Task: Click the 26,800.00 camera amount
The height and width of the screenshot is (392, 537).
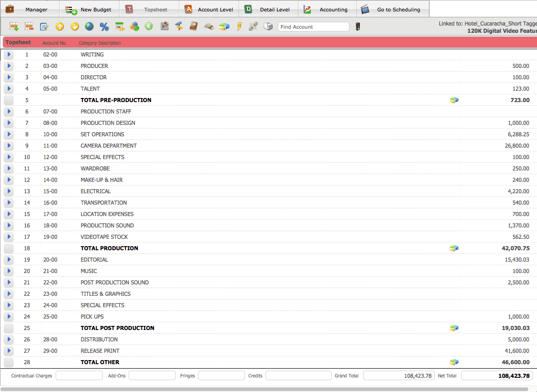Action: (x=517, y=146)
